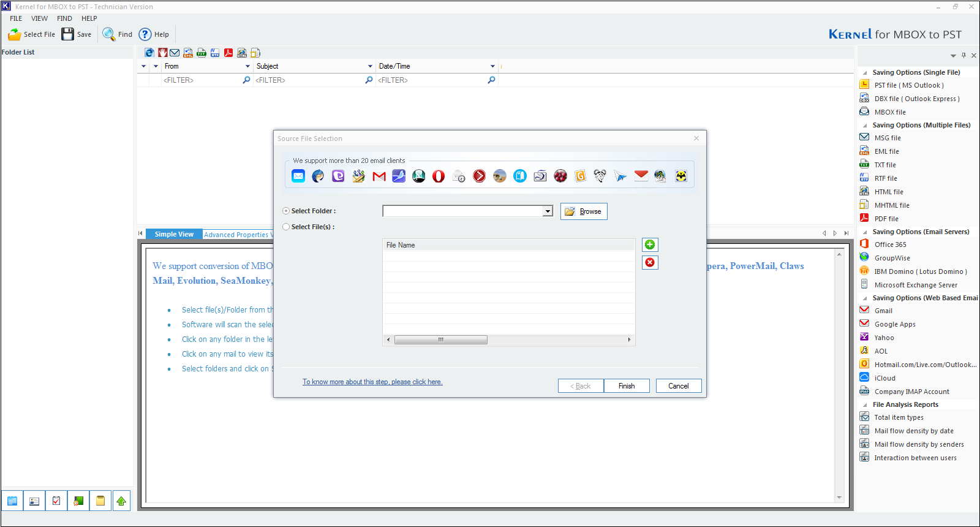The width and height of the screenshot is (980, 527).
Task: Click the HTML export icon in list toolbar
Action: [242, 53]
